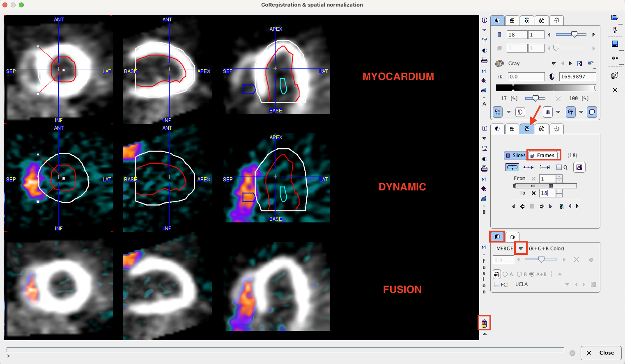Screen dimensions: 625x364
Task: Play the movie backward with hollow arrow
Action: point(522,206)
